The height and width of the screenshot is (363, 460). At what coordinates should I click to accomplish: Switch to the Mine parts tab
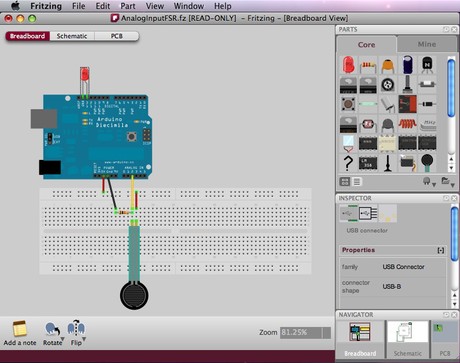point(427,44)
